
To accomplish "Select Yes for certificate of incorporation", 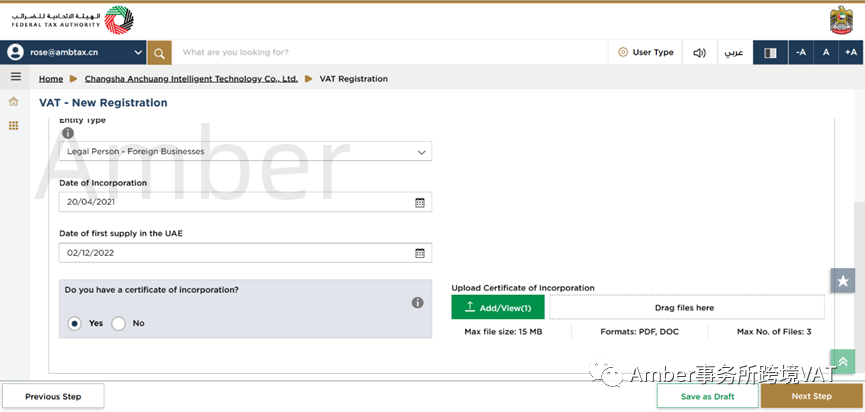I will click(x=74, y=323).
